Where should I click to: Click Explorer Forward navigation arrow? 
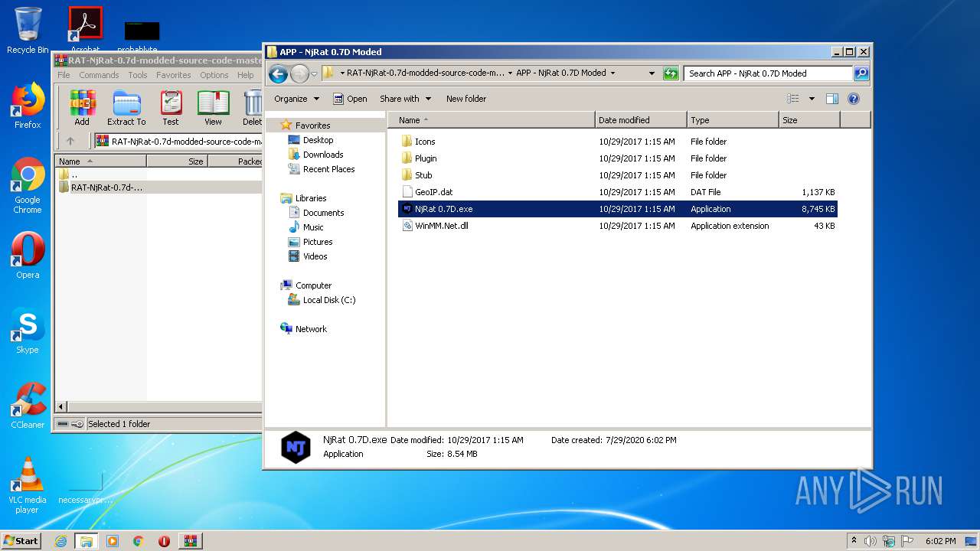(x=299, y=73)
